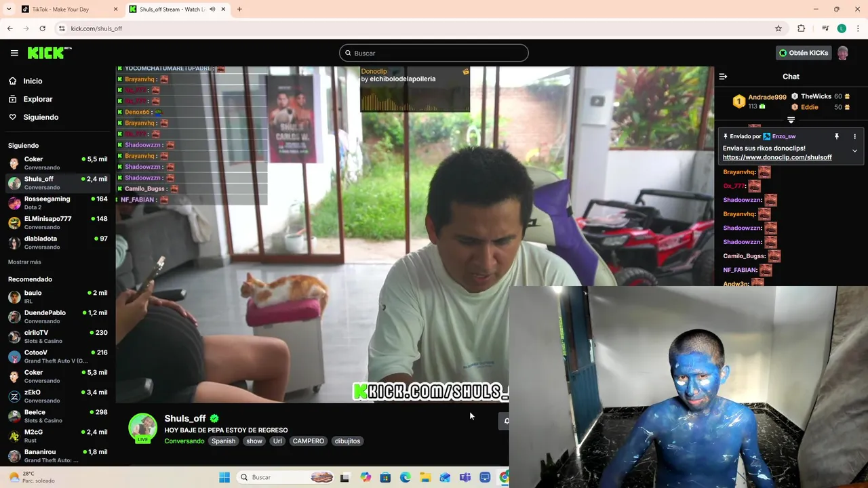The image size is (868, 488).
Task: Open the user profile avatar menu
Action: click(x=843, y=53)
